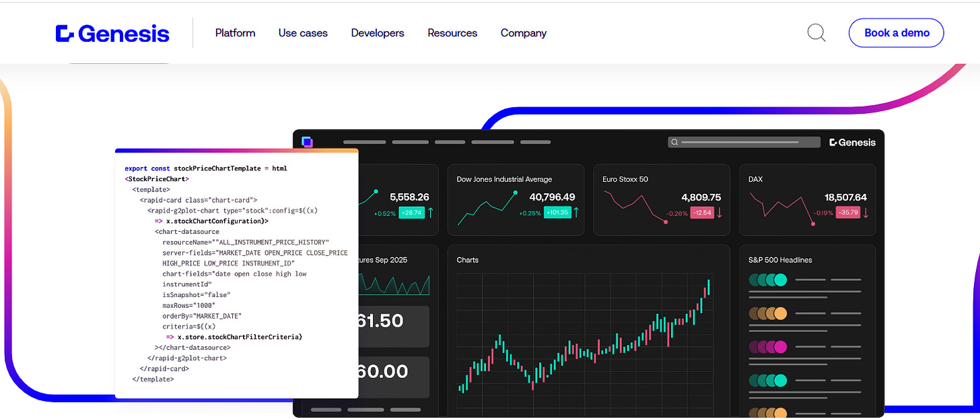Viewport: 980px width, 419px height.
Task: Click the red down arrow beside -35.79
Action: [x=866, y=213]
